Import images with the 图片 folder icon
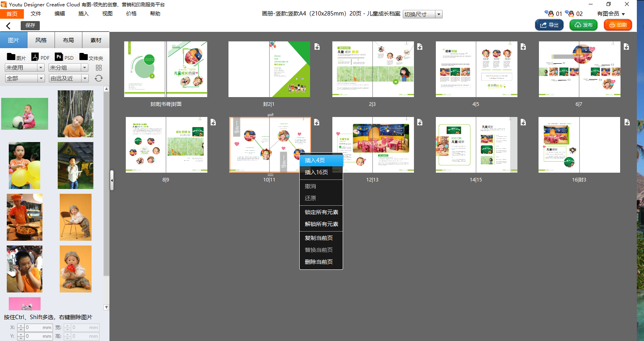This screenshot has width=644, height=341. point(16,57)
